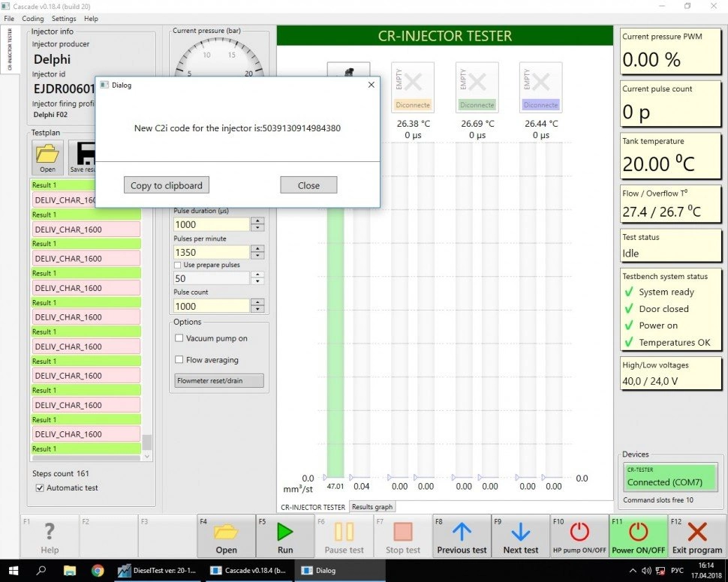
Task: Click the green flow bar of injector one
Action: point(335,343)
